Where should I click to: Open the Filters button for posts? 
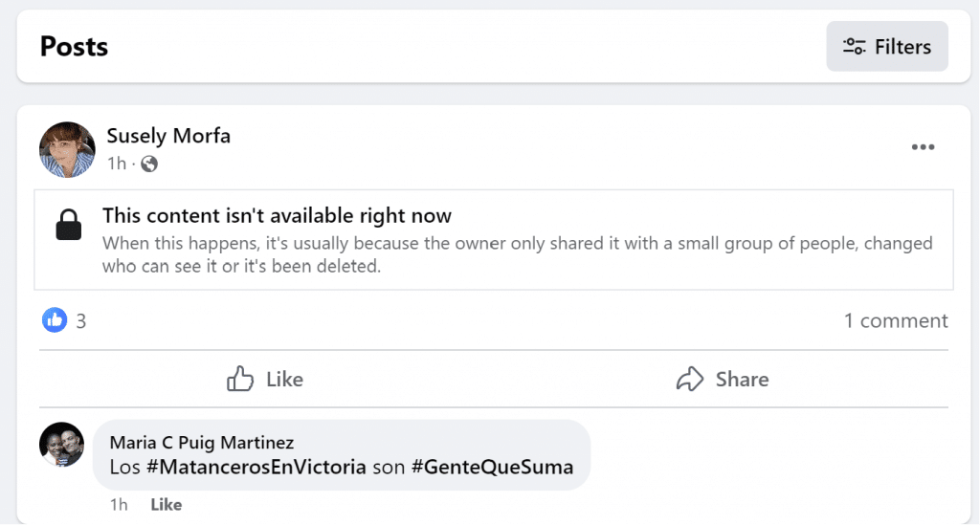pyautogui.click(x=887, y=47)
